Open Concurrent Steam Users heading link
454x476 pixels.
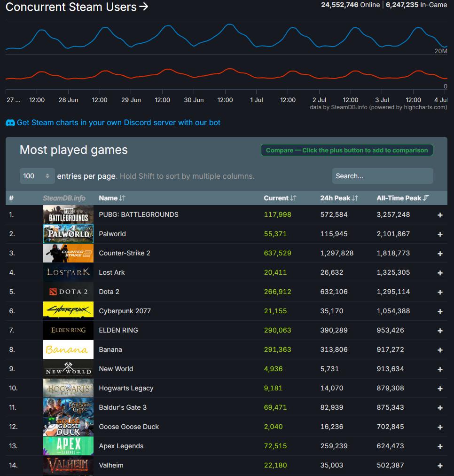click(x=77, y=7)
